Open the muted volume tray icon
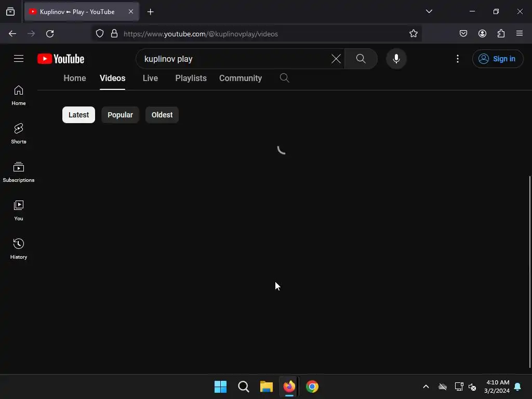Screen dimensions: 532x399 point(472,387)
